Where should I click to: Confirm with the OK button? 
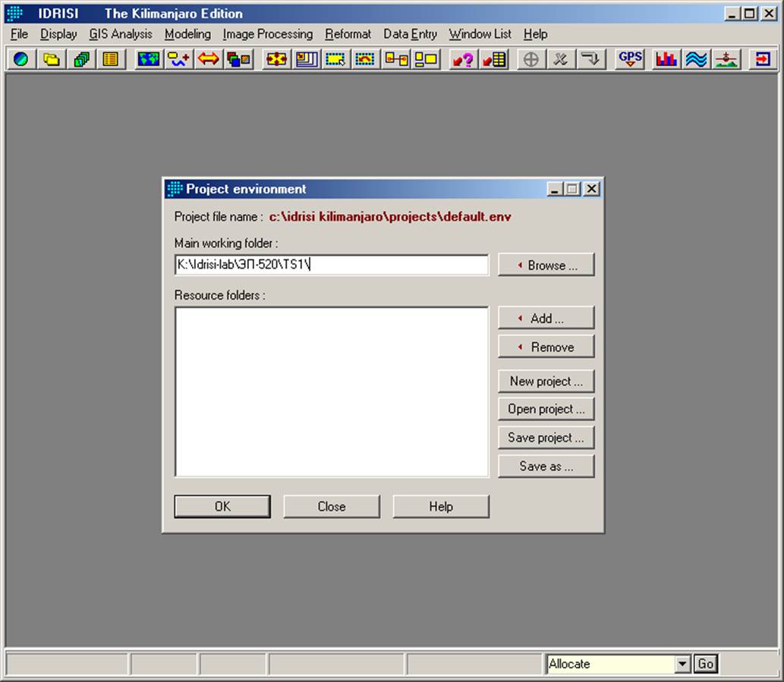[x=222, y=507]
